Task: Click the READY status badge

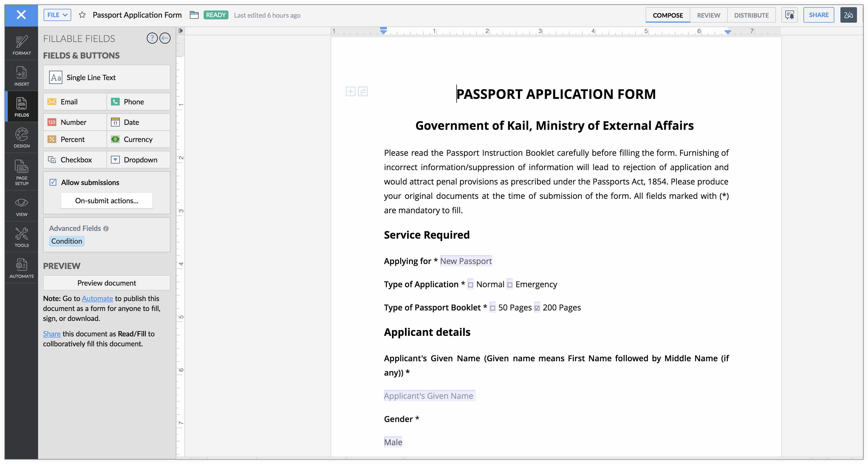Action: (x=216, y=15)
